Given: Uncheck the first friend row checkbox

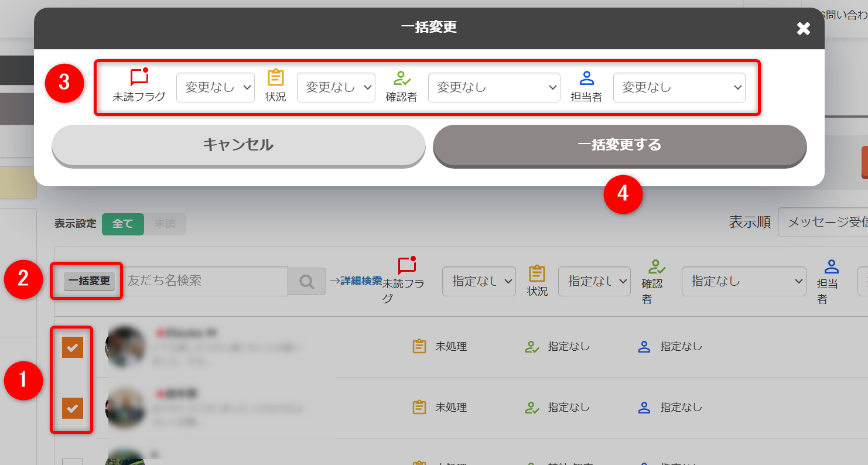Looking at the screenshot, I should (73, 347).
